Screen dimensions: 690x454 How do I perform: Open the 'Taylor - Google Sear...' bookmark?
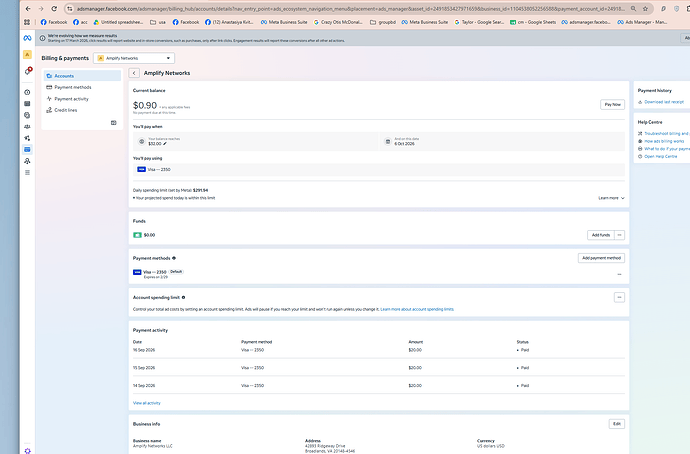coord(479,22)
